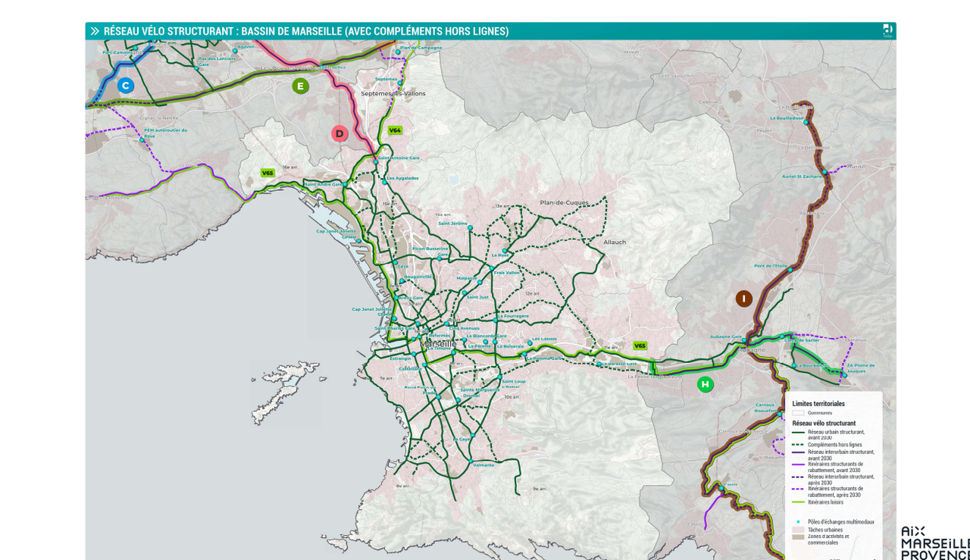Click the V65 marker near 11e arr.
Image resolution: width=970 pixels, height=560 pixels.
point(640,346)
